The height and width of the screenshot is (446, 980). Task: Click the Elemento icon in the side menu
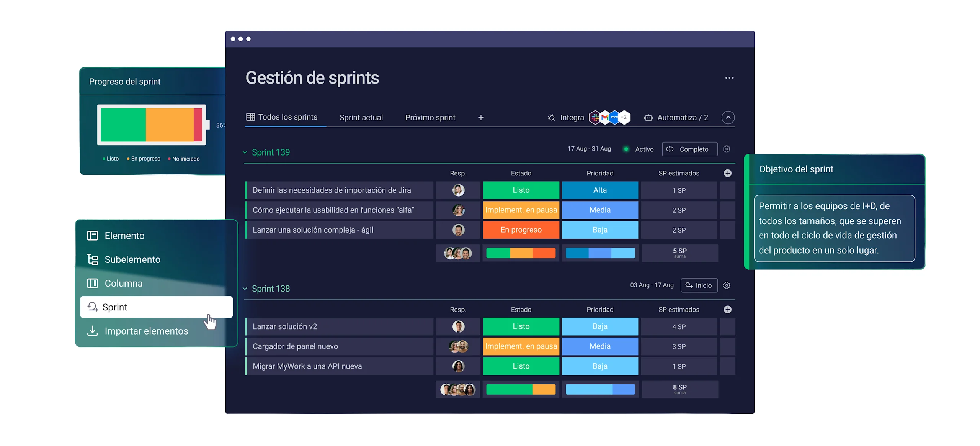[x=92, y=236]
